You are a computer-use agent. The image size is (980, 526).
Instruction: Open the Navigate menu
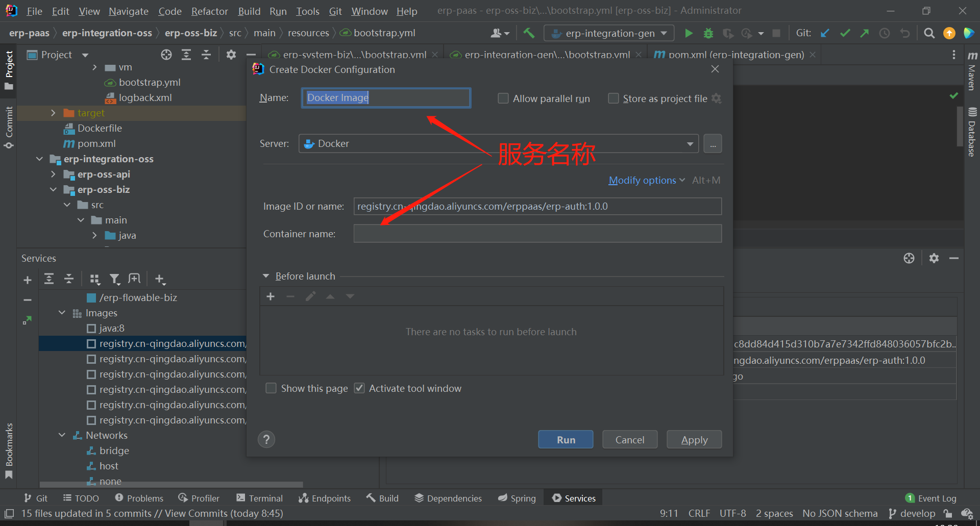pyautogui.click(x=128, y=11)
